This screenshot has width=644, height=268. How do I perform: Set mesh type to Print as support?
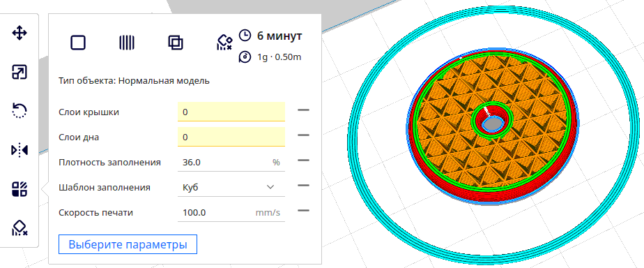pyautogui.click(x=127, y=43)
